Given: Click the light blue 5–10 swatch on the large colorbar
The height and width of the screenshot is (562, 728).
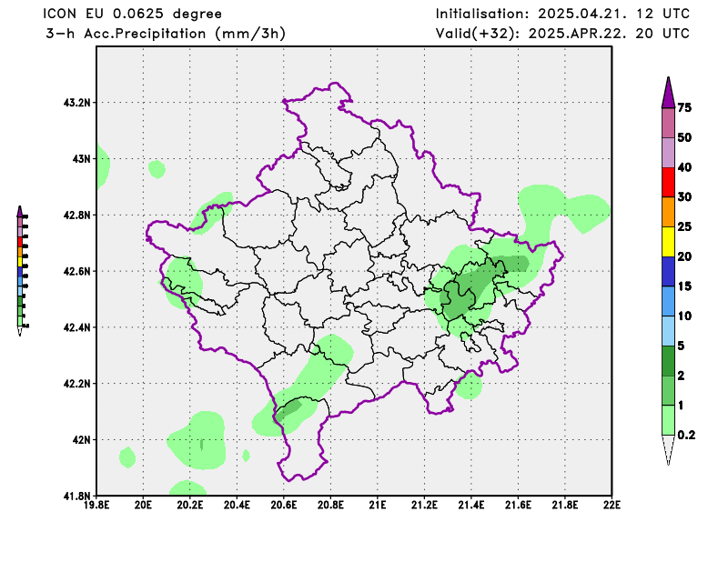Looking at the screenshot, I should (x=668, y=331).
